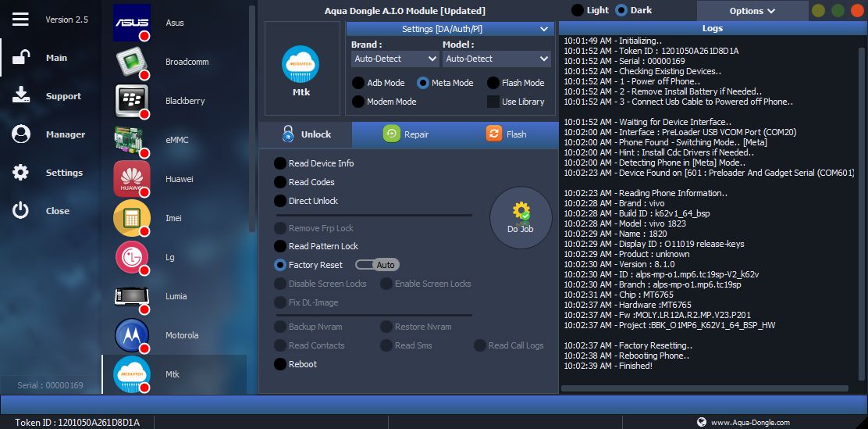Image resolution: width=868 pixels, height=429 pixels.
Task: Select the Blackberry brand icon
Action: (132, 101)
